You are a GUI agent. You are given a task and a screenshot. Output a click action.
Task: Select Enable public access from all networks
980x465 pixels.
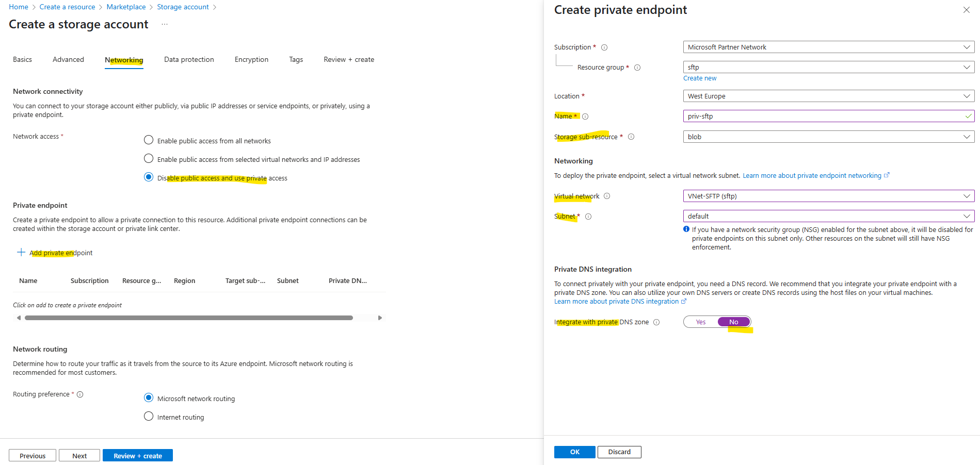point(149,140)
